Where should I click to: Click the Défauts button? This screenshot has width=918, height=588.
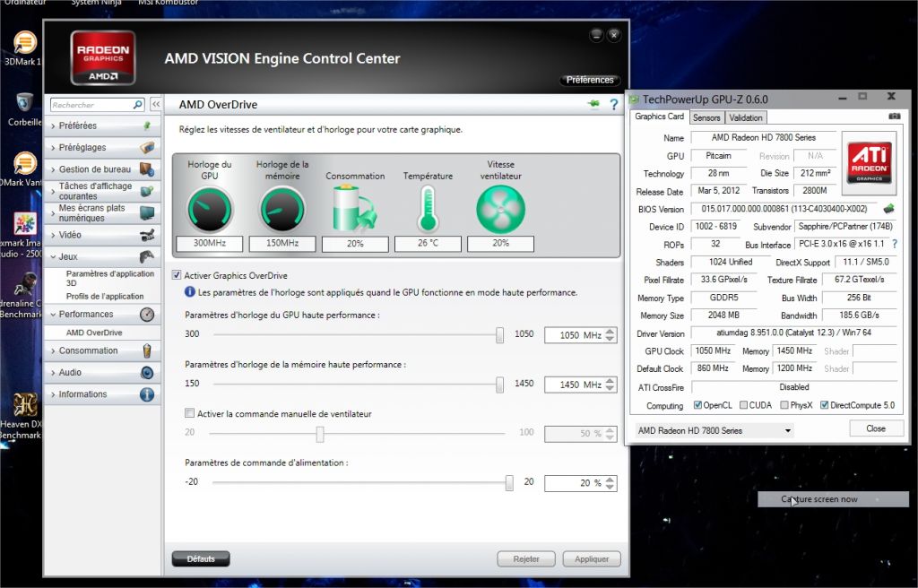[x=201, y=559]
